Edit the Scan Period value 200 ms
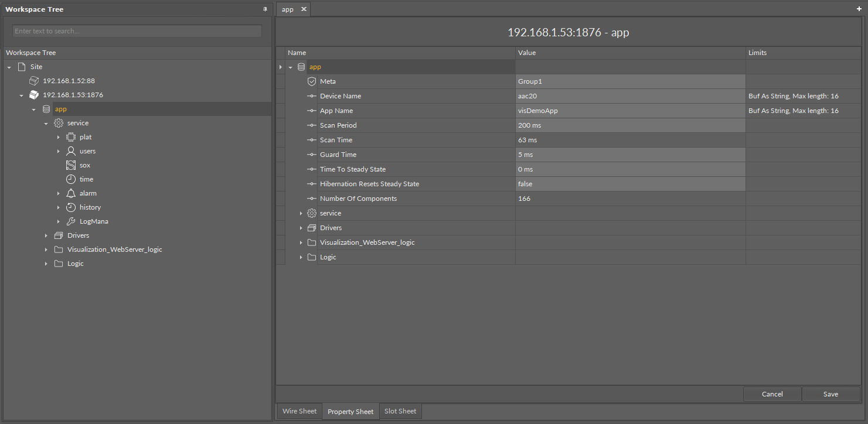Viewport: 868px width, 424px height. tap(631, 125)
